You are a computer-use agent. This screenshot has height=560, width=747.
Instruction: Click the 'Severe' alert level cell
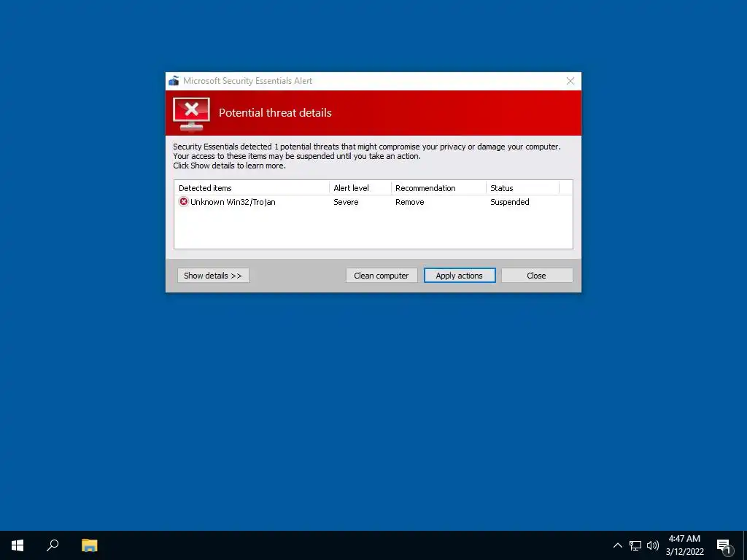346,202
